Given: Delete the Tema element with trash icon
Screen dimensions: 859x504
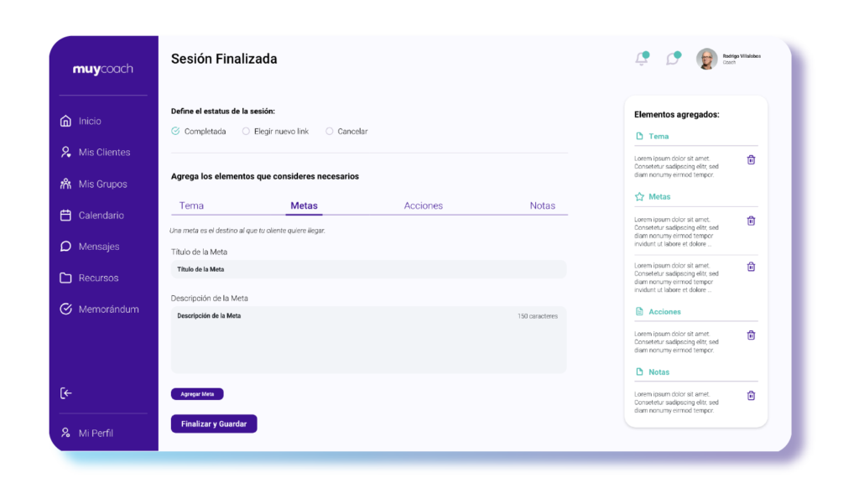Looking at the screenshot, I should 751,160.
